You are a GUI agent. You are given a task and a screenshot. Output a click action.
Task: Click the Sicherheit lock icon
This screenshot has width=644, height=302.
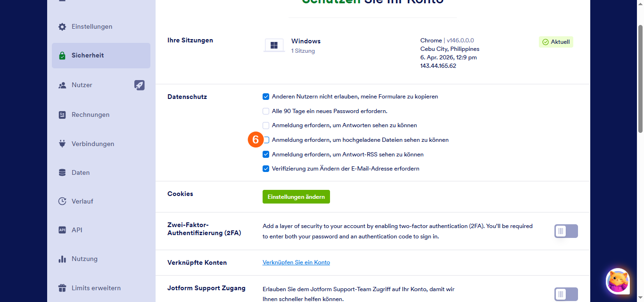tap(62, 56)
